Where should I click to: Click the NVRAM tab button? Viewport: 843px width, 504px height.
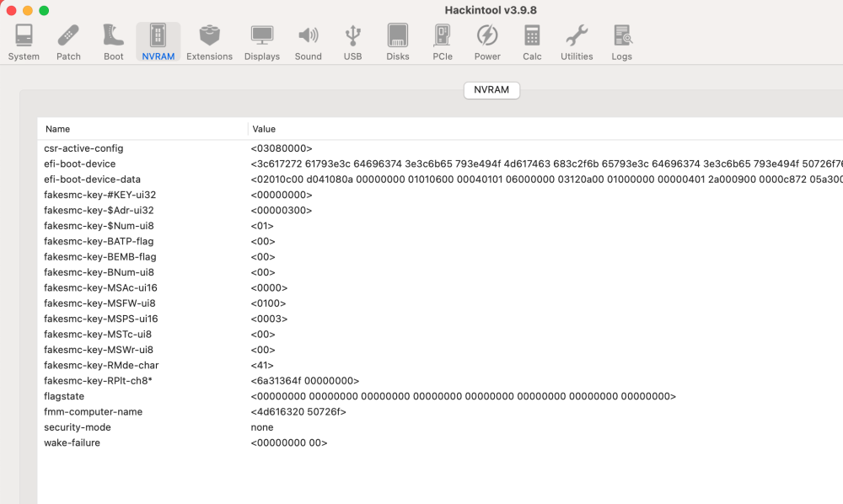point(491,89)
